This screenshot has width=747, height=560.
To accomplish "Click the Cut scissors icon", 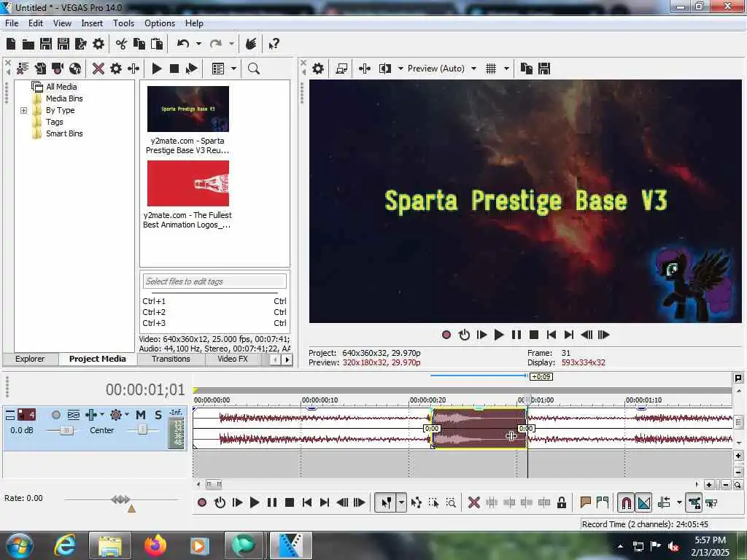I will 122,44.
